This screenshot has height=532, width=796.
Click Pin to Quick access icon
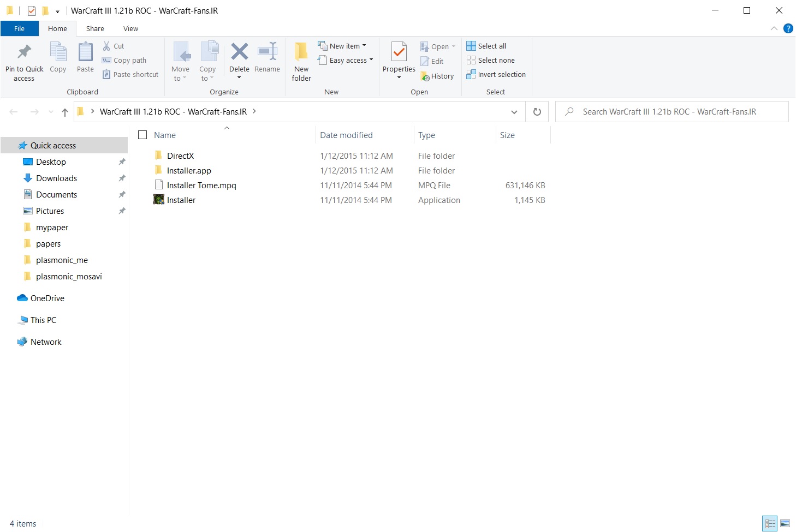tap(24, 52)
